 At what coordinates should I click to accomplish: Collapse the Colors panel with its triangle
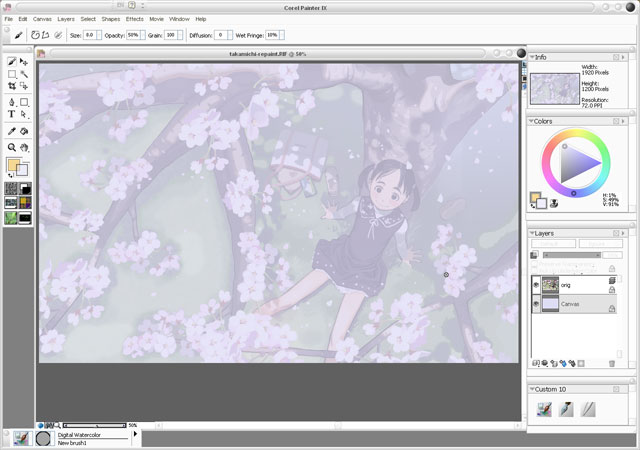(x=532, y=121)
